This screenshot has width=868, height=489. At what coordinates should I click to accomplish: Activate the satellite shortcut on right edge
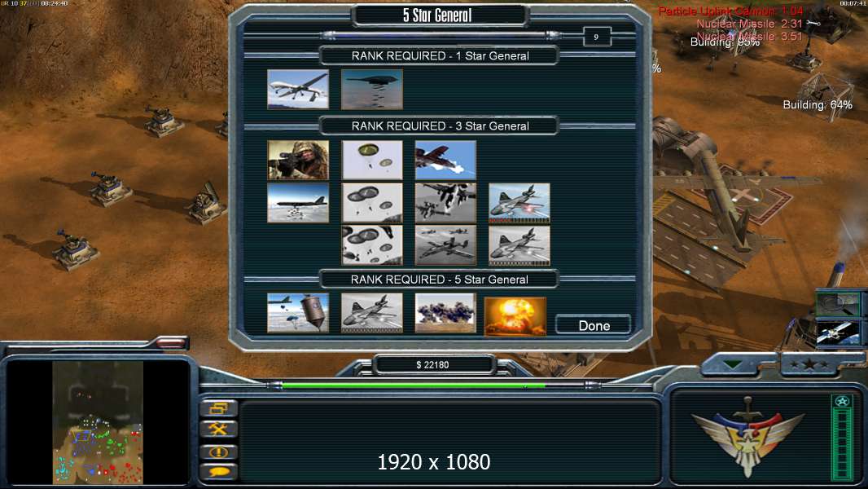pos(838,333)
